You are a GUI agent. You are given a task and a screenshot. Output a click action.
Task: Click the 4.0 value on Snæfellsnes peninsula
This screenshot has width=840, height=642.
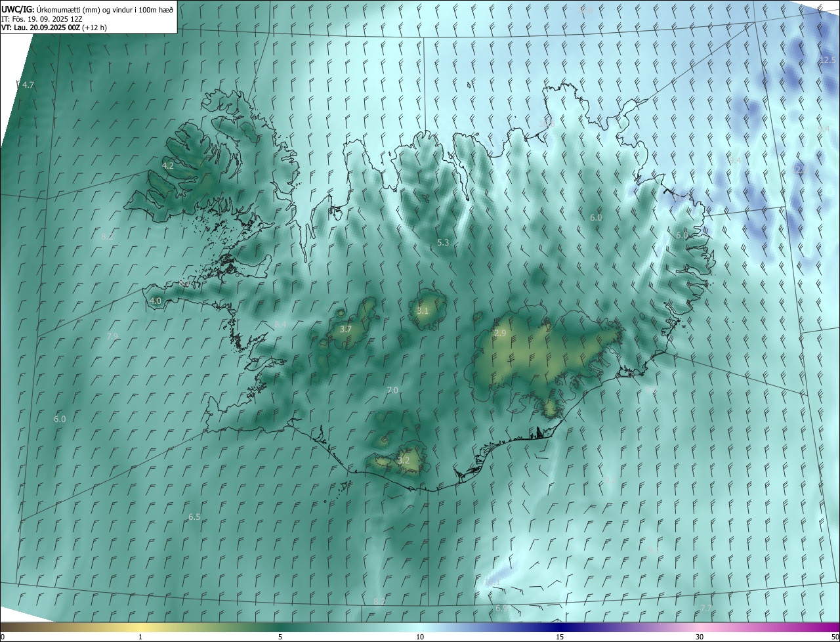click(x=156, y=301)
